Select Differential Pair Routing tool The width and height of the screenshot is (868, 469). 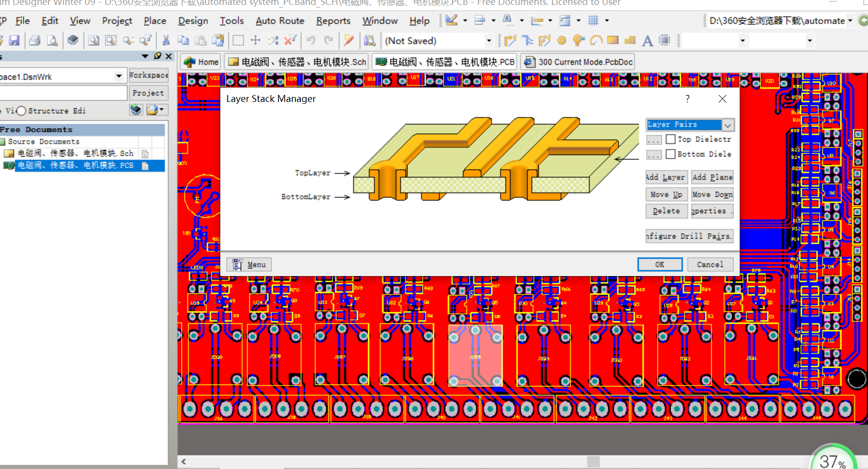pos(545,40)
